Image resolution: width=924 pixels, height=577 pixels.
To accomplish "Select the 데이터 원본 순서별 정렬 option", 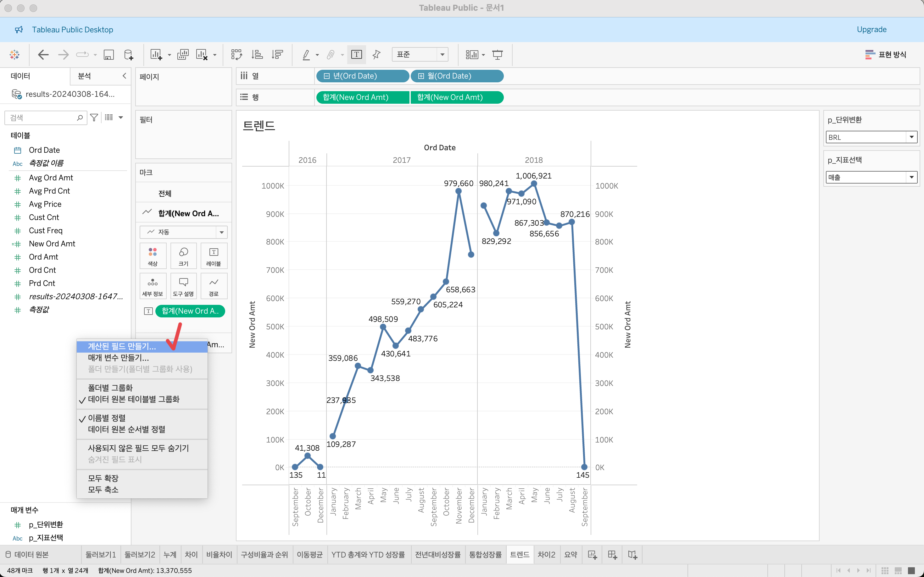I will pos(127,429).
